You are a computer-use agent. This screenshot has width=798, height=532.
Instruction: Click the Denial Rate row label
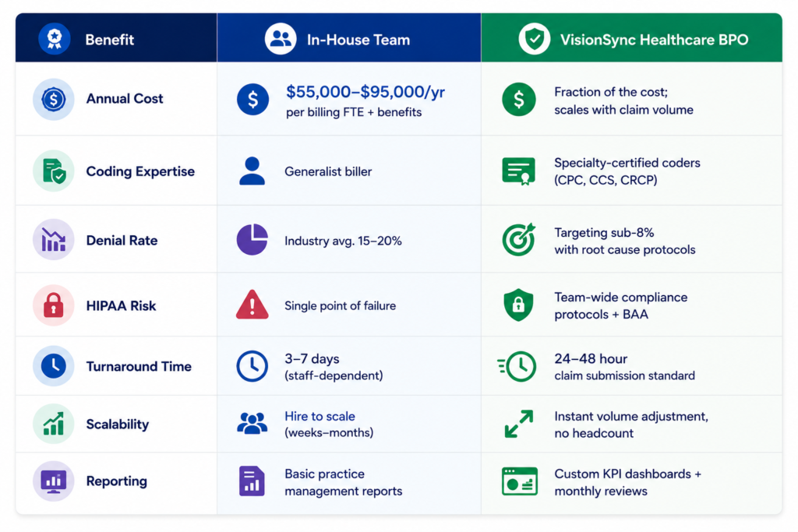[122, 241]
